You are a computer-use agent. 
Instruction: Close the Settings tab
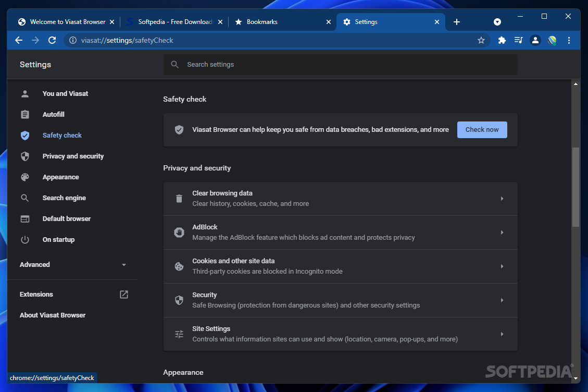(437, 22)
